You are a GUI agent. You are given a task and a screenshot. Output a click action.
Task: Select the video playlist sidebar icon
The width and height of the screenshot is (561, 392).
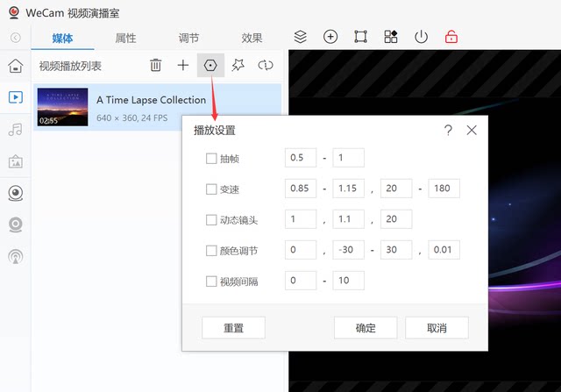click(x=16, y=97)
